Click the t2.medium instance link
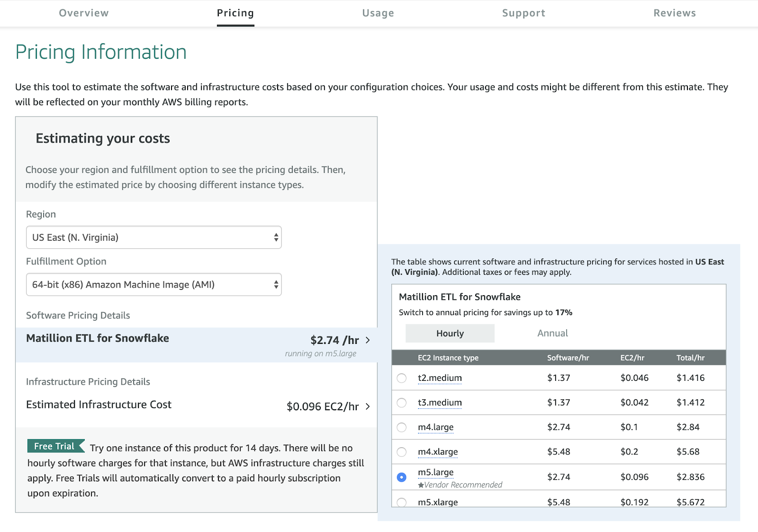The image size is (758, 532). click(x=440, y=378)
